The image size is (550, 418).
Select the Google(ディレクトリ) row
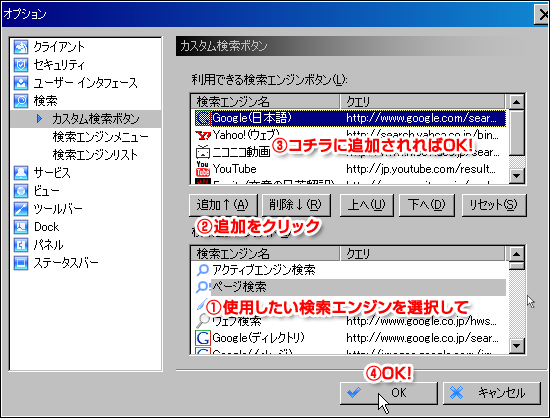coord(349,338)
